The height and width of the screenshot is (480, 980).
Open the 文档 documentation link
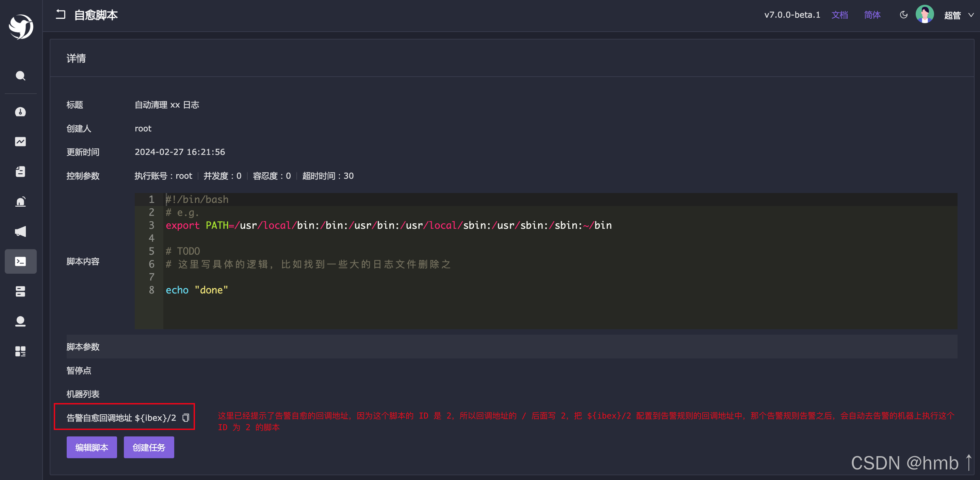pos(839,15)
